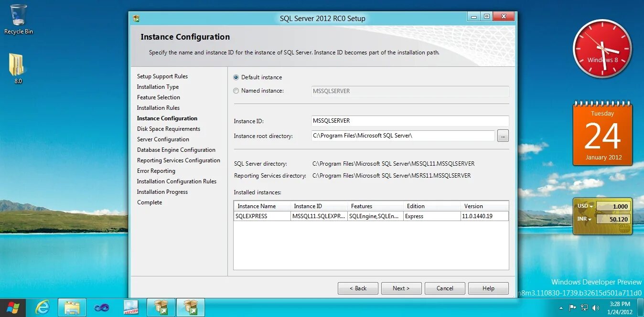Viewport: 644px width, 317px height.
Task: Click the Show Desktop strip beside clock
Action: 641,308
